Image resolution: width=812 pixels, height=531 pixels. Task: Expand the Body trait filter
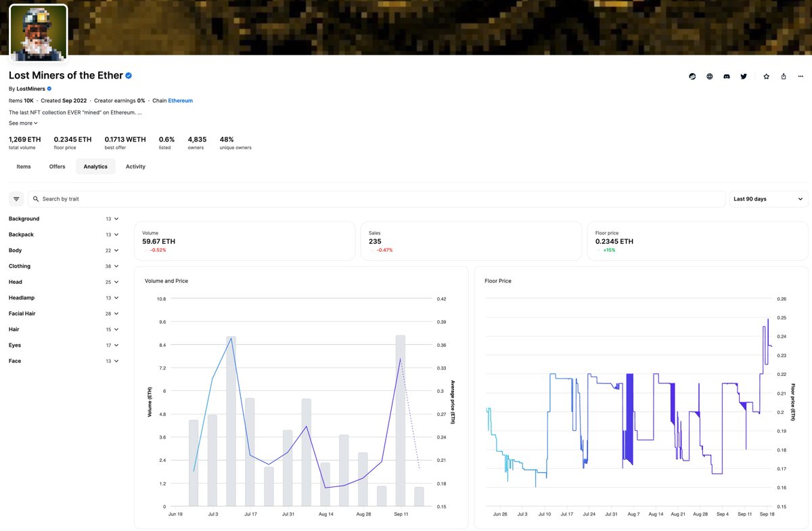(x=64, y=251)
